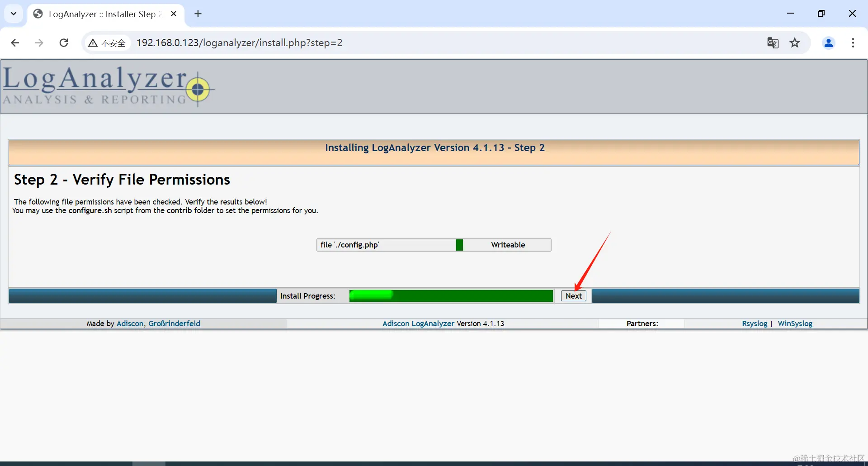Click the Writeable status text
Screen dimensions: 868x466
[508, 245]
